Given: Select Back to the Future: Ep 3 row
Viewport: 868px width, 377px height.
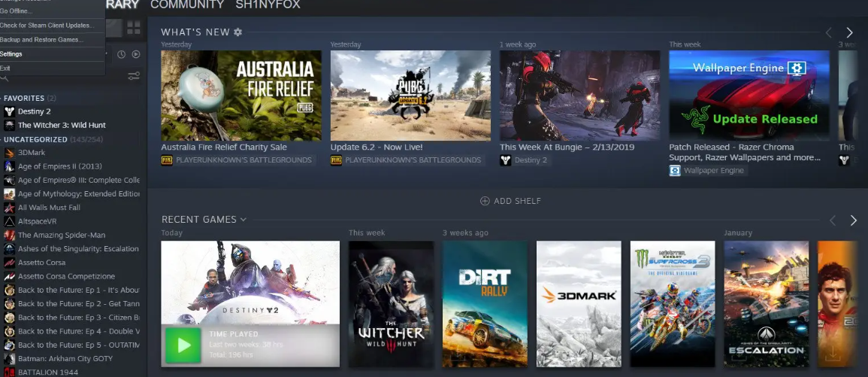Looking at the screenshot, I should tap(73, 318).
